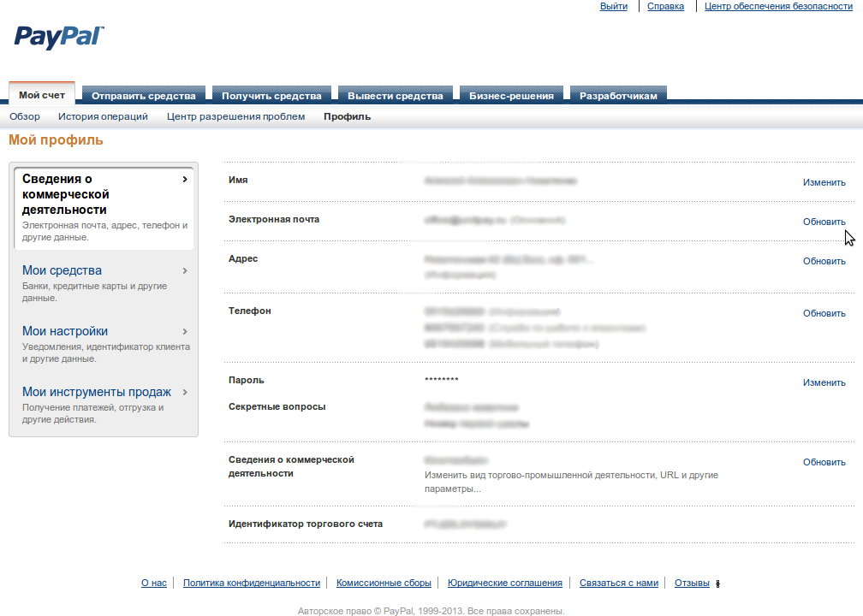Go to Обзор submenu

click(x=25, y=116)
